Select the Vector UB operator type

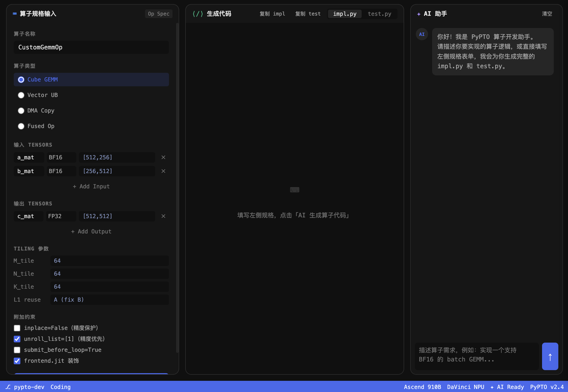91,95
